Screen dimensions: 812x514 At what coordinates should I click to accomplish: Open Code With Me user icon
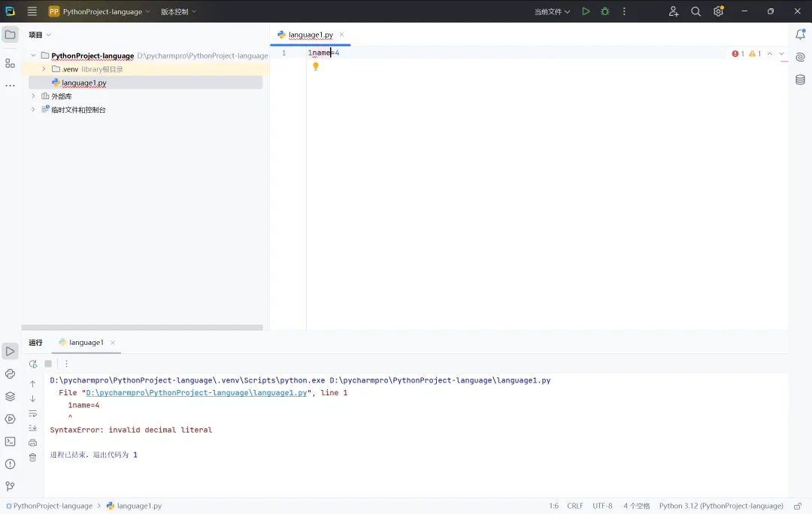point(673,11)
